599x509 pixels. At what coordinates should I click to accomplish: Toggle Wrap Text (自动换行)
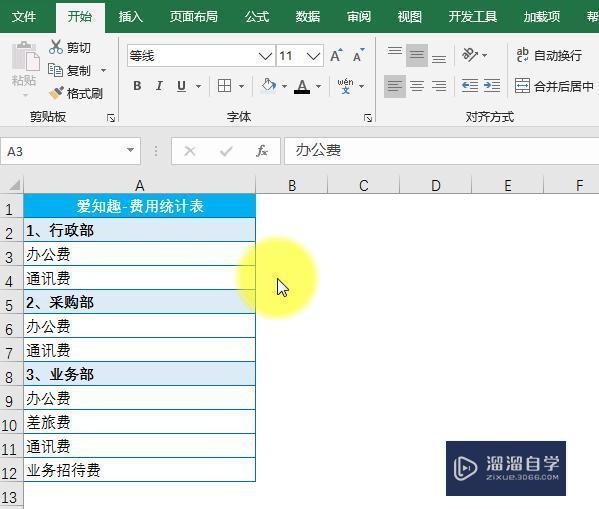click(549, 55)
